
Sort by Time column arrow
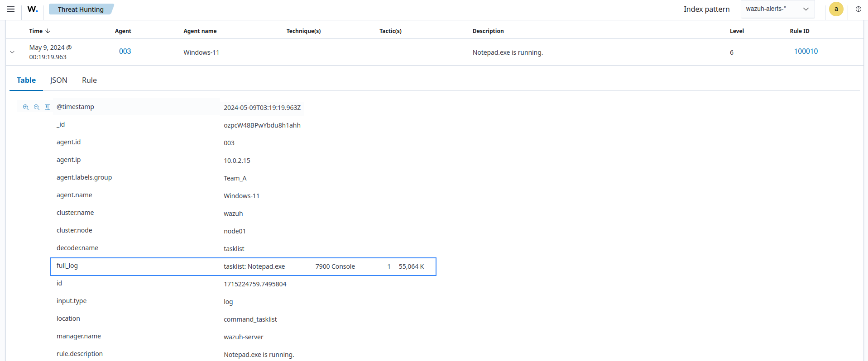(x=48, y=31)
